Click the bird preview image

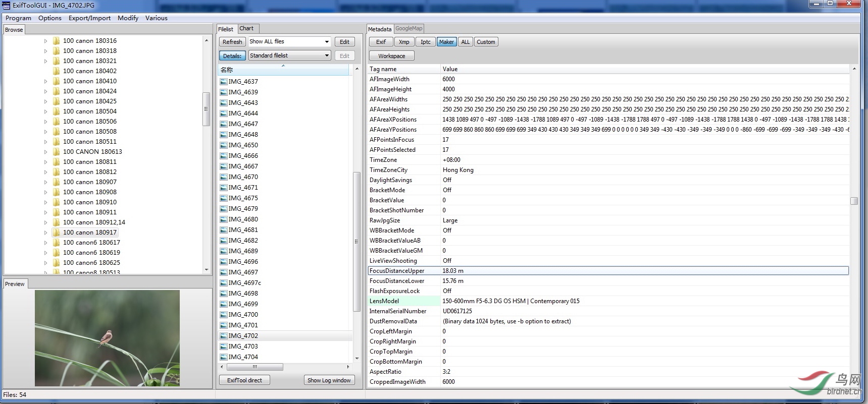tap(107, 338)
